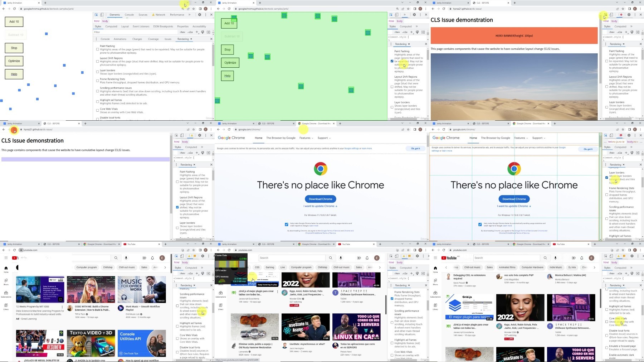
Task: Enable Layer borders in the desert image CLS window
Action: [607, 107]
